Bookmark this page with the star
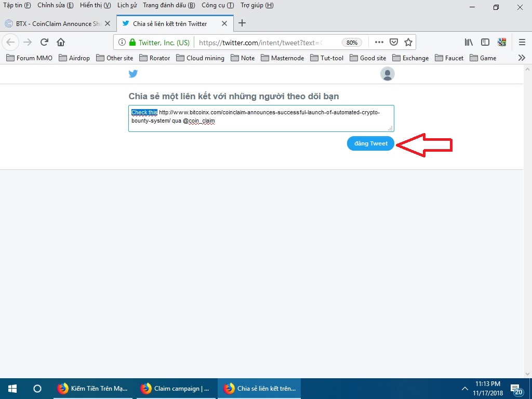Screen dimensions: 532x399 pos(408,42)
